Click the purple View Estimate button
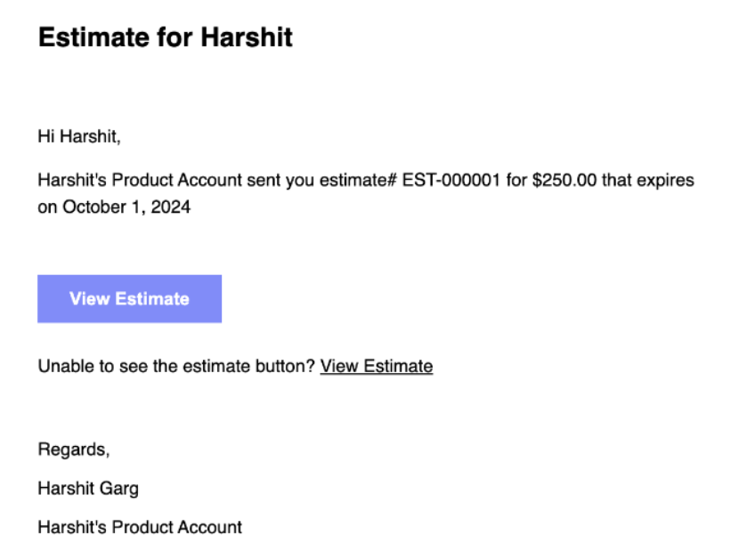 click(x=129, y=299)
